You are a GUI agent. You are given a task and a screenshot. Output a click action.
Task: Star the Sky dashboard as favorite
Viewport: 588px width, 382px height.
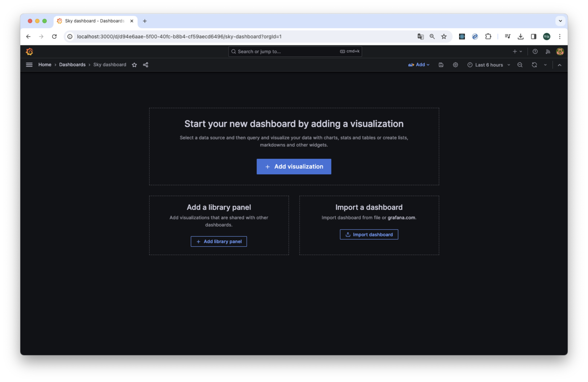click(x=134, y=65)
